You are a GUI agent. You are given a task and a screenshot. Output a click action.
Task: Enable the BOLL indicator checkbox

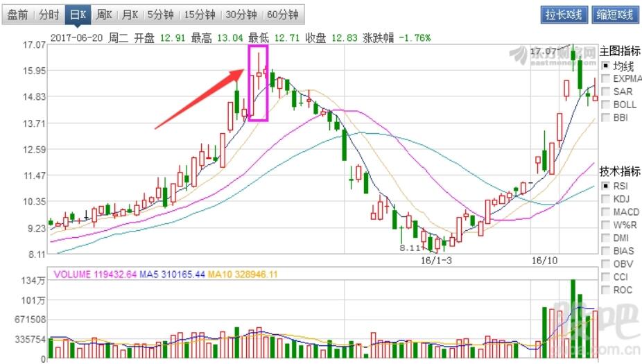click(x=605, y=105)
